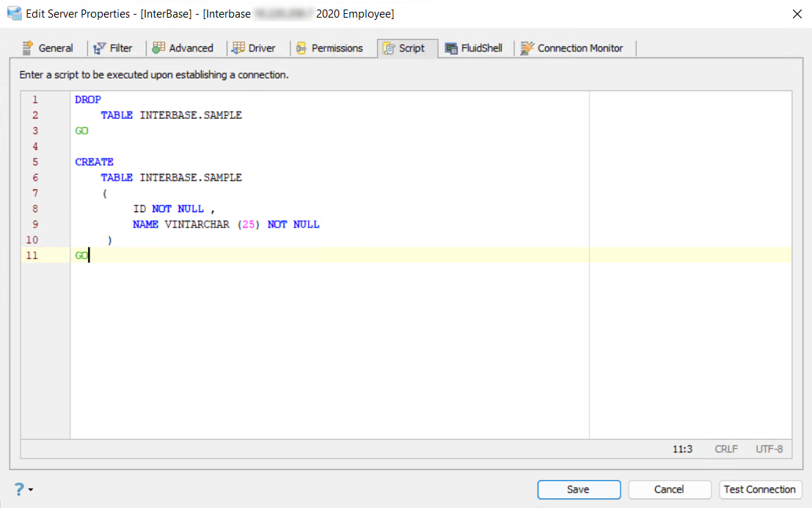This screenshot has height=508, width=812.
Task: Click the Save button
Action: [x=579, y=490]
